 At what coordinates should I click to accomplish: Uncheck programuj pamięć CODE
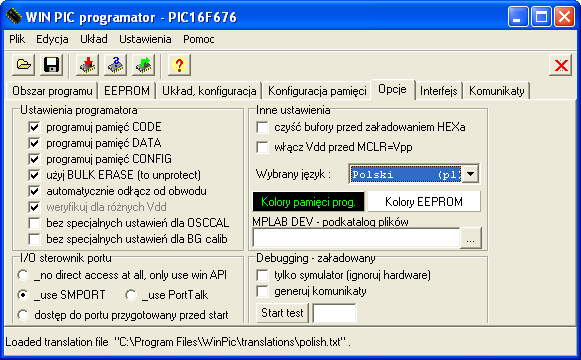(x=34, y=127)
